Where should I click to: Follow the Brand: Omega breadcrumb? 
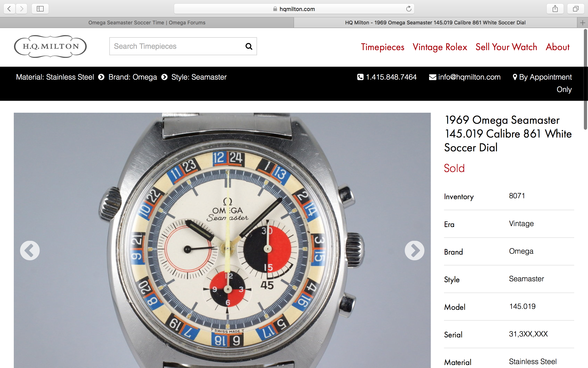point(133,77)
